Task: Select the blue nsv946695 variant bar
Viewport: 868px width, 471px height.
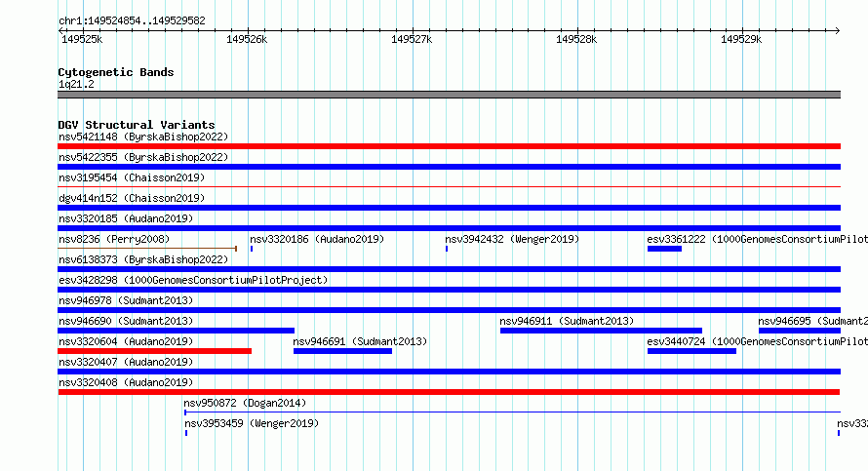Action: (x=800, y=331)
